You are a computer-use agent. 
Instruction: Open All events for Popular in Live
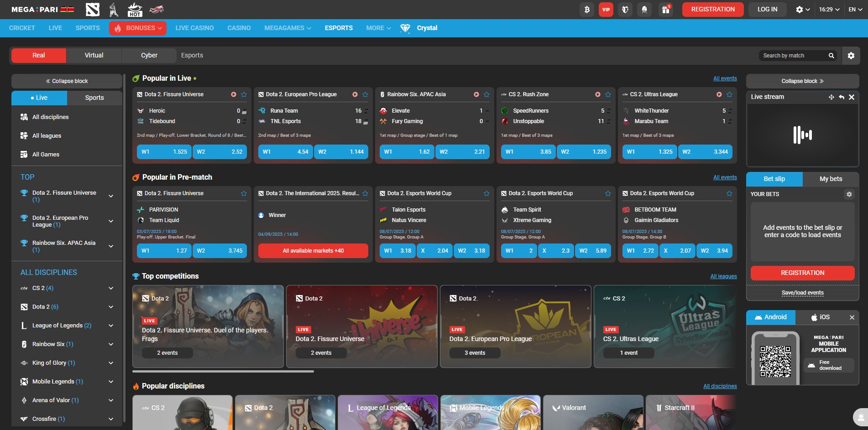[x=725, y=78]
